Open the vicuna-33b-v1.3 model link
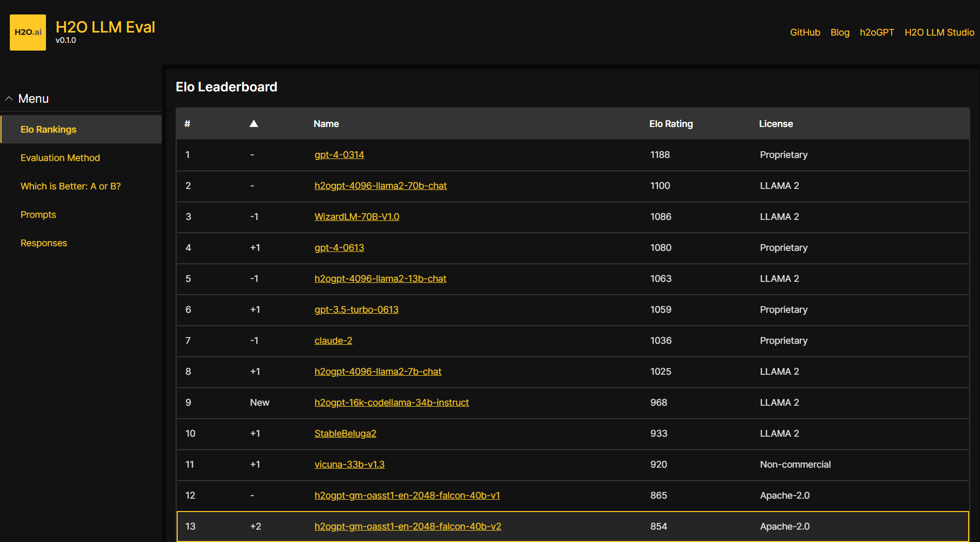The image size is (980, 542). pyautogui.click(x=350, y=465)
